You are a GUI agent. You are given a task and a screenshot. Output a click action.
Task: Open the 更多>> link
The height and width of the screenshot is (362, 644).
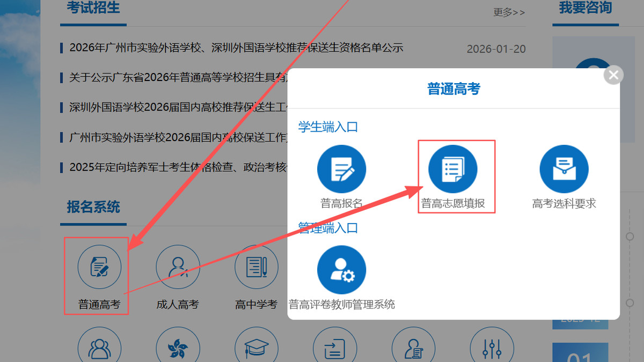click(508, 12)
